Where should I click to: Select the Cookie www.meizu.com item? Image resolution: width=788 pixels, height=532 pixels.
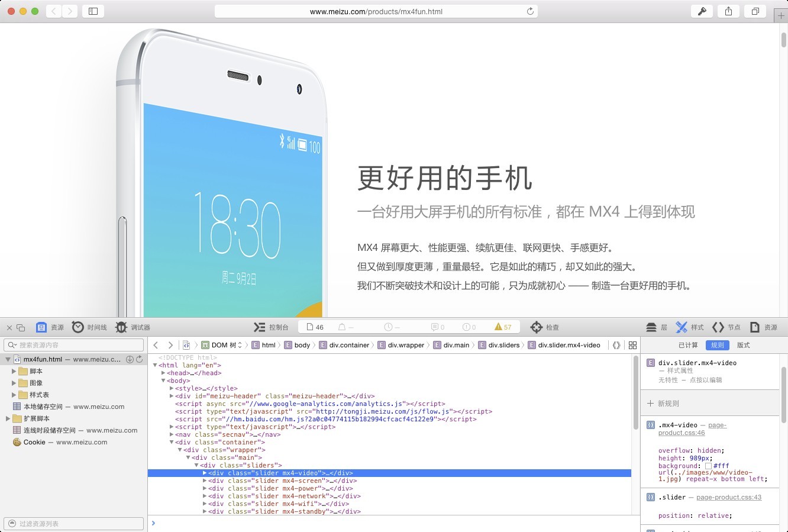click(x=74, y=442)
